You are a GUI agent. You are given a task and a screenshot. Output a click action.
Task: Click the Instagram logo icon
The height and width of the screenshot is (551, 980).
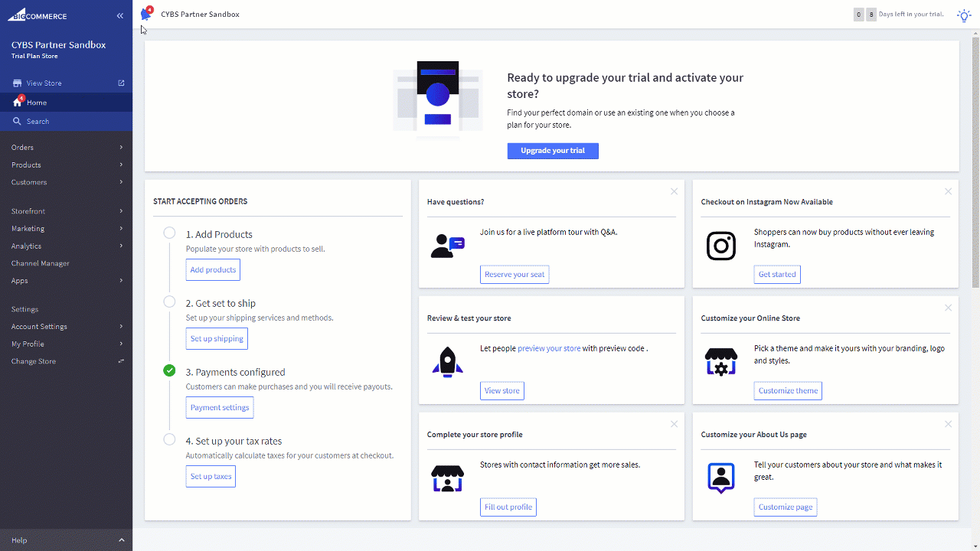pos(720,246)
